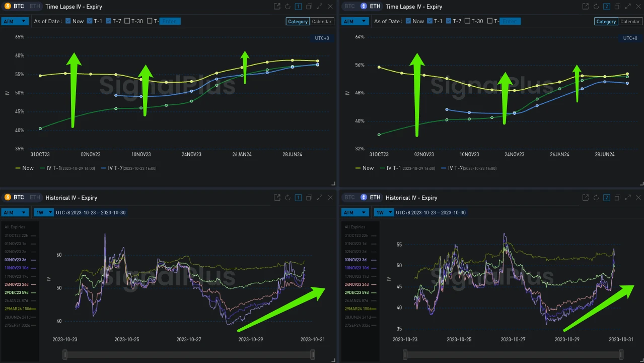Viewport: 644px width, 363px height.
Task: Open the ATM dropdown in BTC Time Lapse
Action: click(x=15, y=21)
